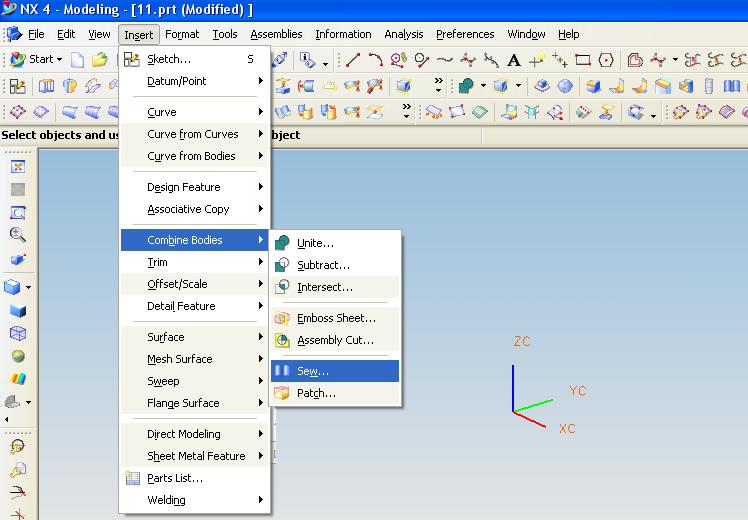The width and height of the screenshot is (748, 520).
Task: Open the Tools menu
Action: click(225, 34)
